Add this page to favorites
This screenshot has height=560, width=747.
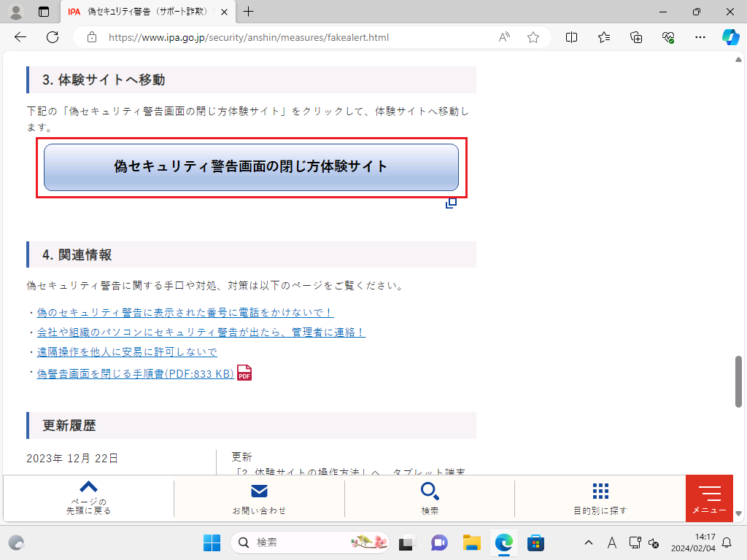533,37
